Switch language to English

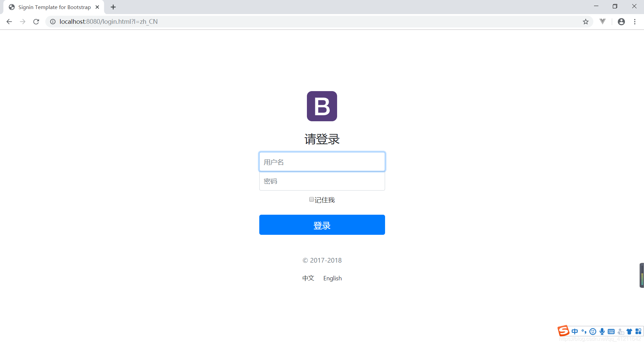point(332,278)
